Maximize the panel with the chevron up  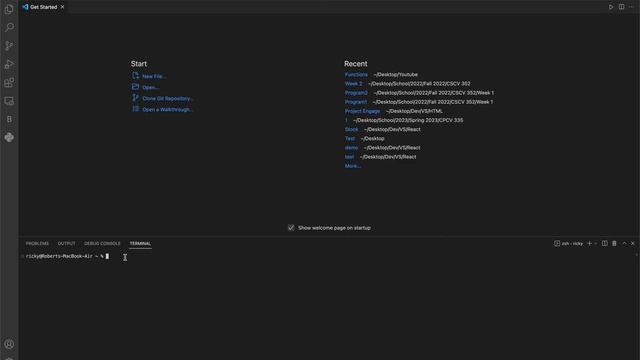(x=624, y=243)
